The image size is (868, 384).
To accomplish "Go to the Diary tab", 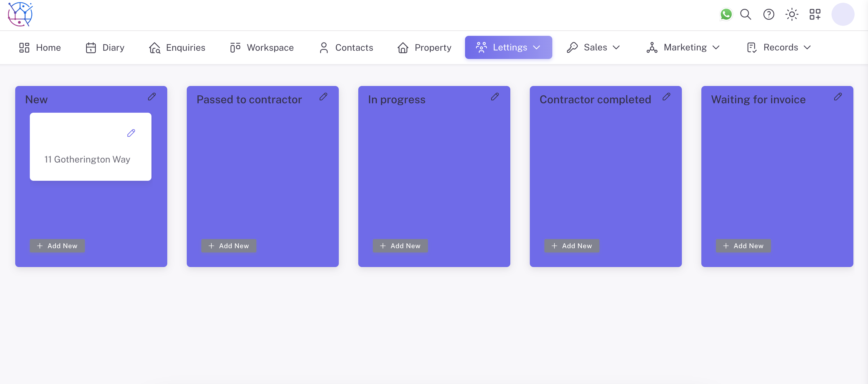I will pos(105,47).
